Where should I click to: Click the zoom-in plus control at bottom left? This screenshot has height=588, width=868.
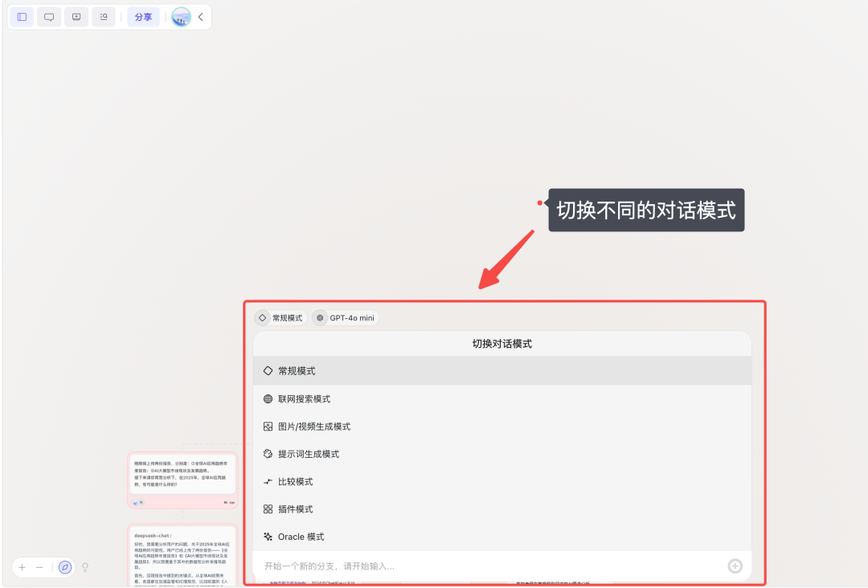23,567
